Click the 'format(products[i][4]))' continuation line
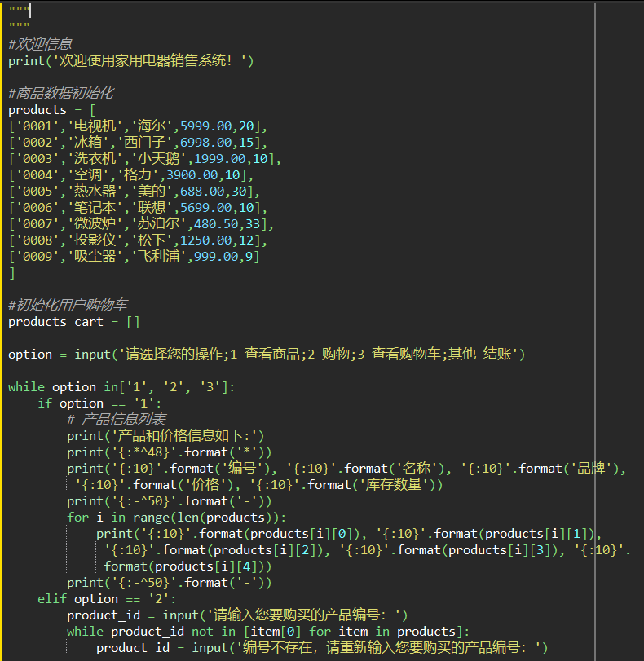 point(187,566)
